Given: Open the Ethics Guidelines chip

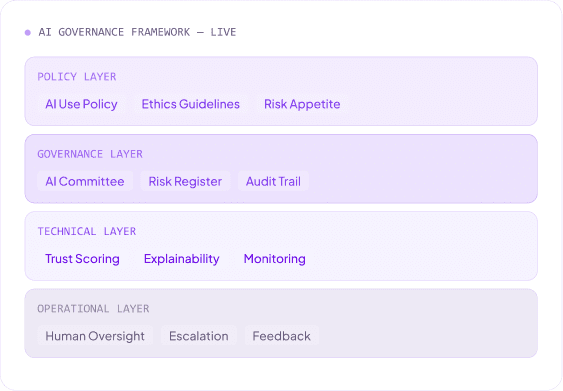Looking at the screenshot, I should pos(191,104).
